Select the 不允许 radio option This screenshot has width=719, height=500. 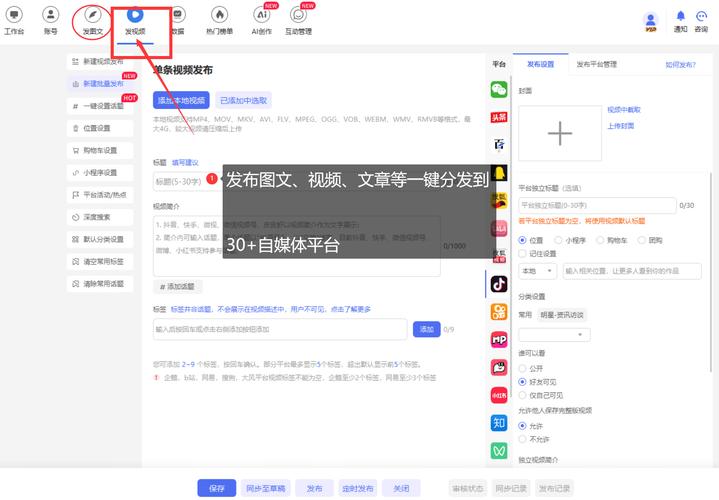(x=522, y=438)
